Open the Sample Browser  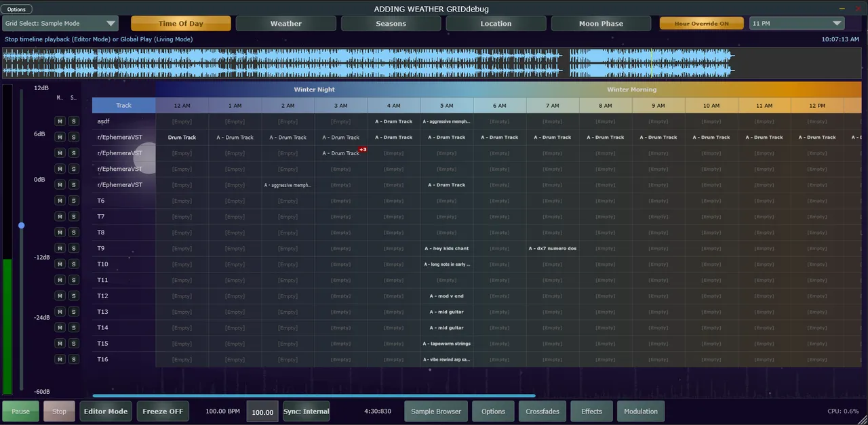tap(436, 411)
